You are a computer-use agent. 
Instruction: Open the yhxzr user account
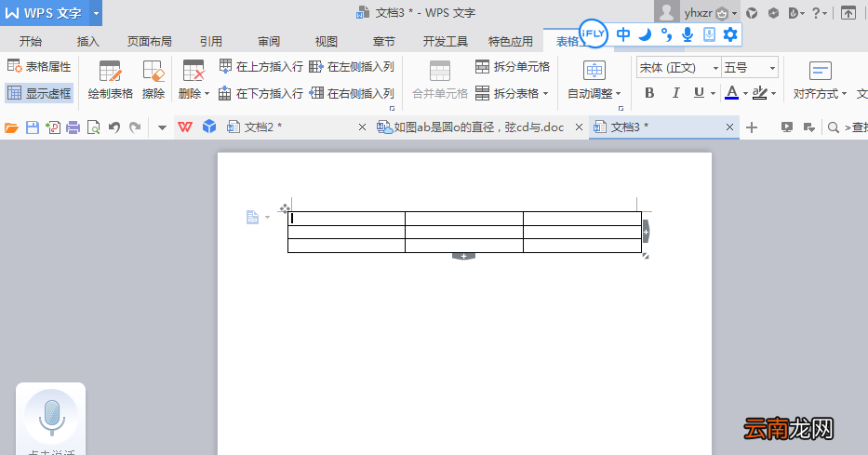697,12
